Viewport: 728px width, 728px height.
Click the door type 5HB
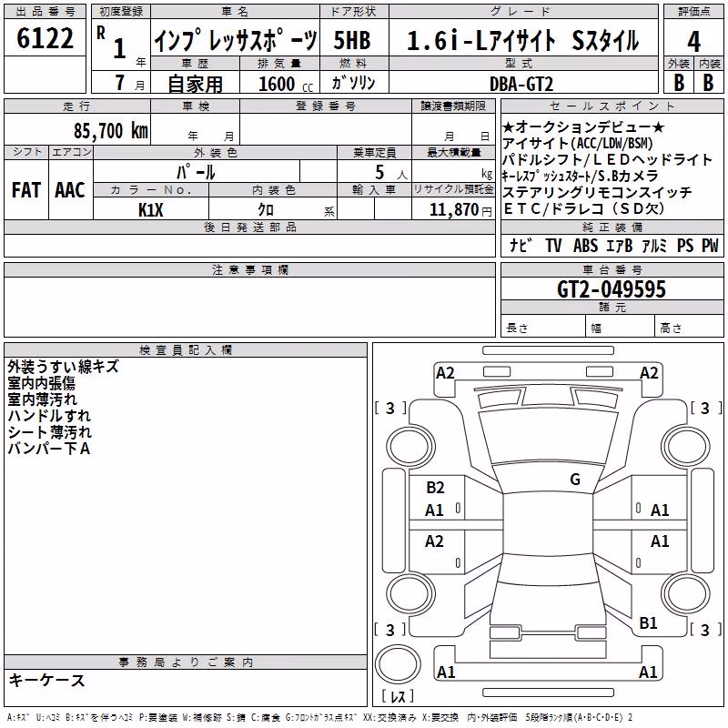click(352, 40)
